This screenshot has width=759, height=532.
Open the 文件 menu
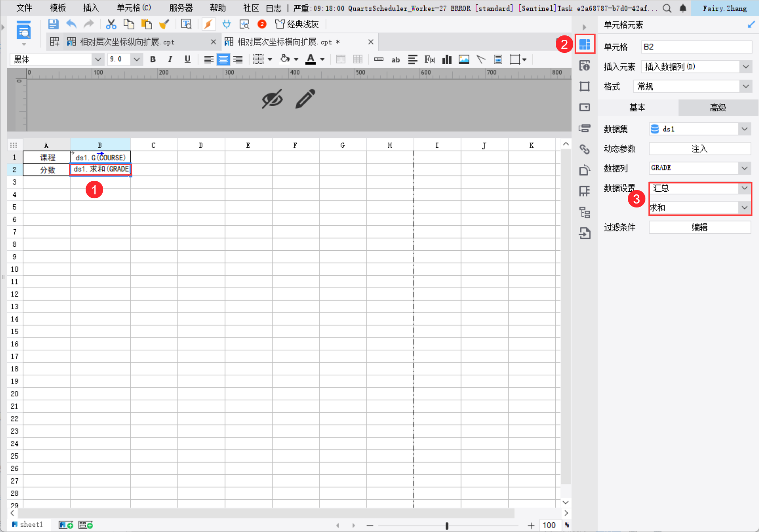click(x=24, y=8)
